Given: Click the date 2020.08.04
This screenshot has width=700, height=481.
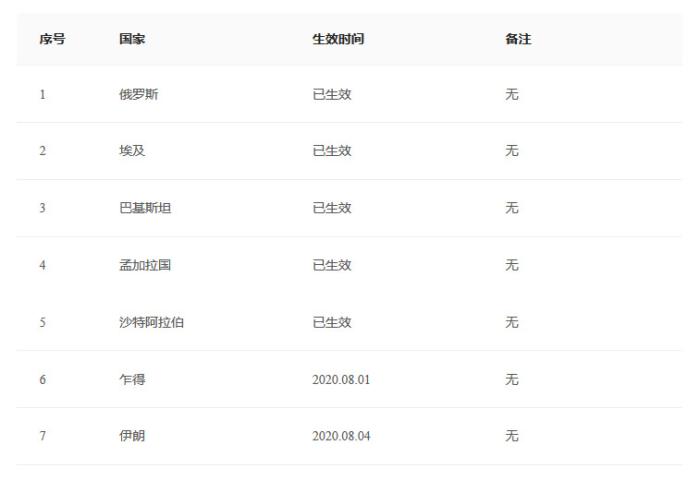Looking at the screenshot, I should [342, 436].
